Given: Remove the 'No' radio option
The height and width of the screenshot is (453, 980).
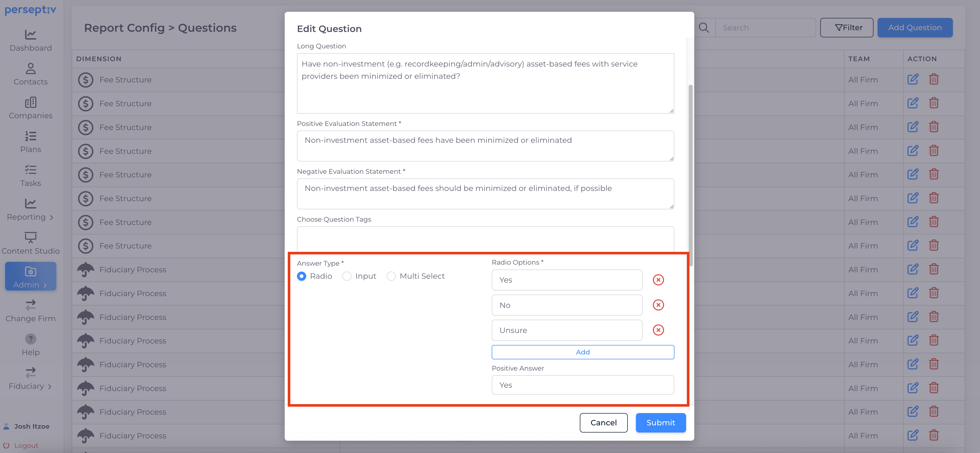Looking at the screenshot, I should (658, 305).
